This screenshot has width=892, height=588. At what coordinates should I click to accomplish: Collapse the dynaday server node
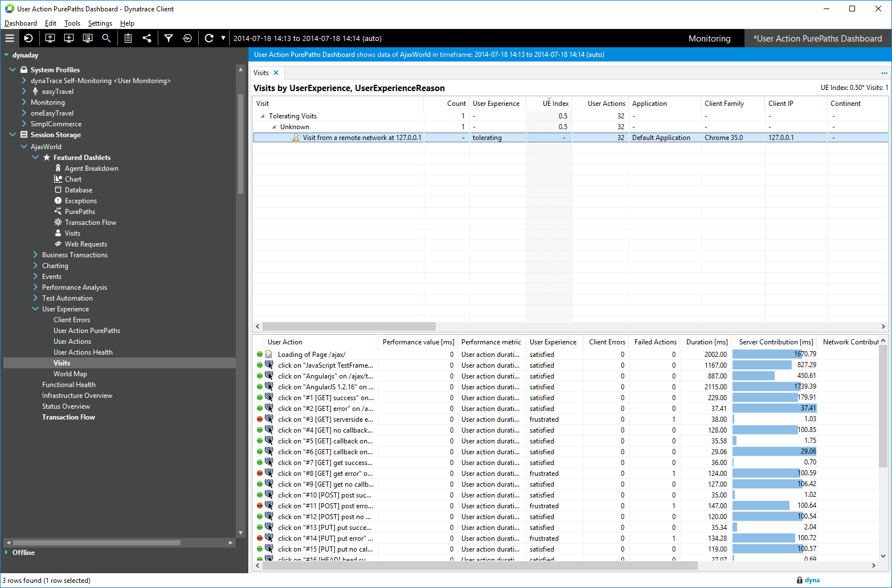[6, 55]
